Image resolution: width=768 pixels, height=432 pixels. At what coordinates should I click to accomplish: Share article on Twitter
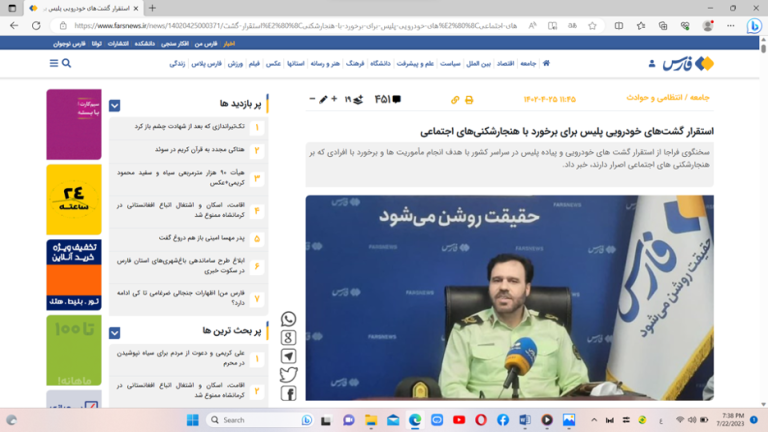pyautogui.click(x=288, y=375)
